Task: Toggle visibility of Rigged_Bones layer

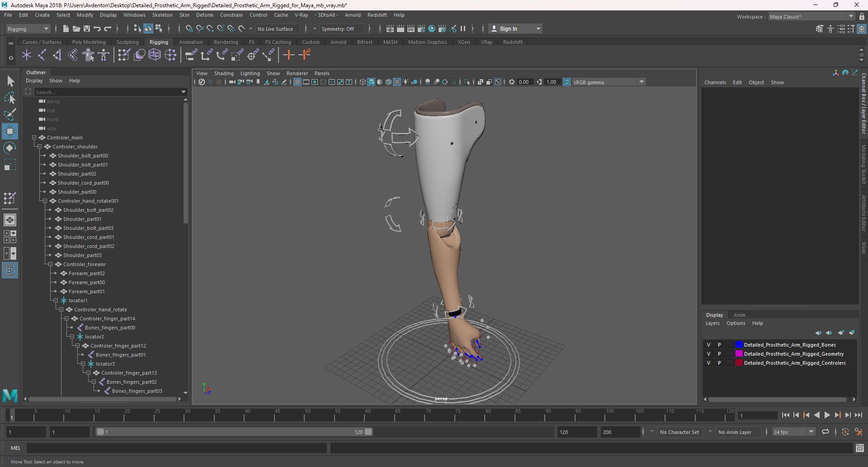Action: [x=708, y=345]
